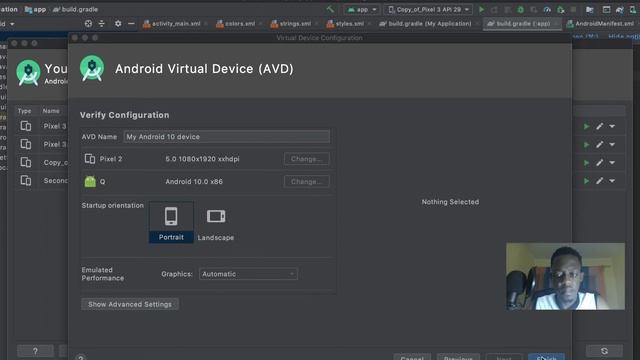Click the Name column header in AVD Manager

pyautogui.click(x=51, y=111)
